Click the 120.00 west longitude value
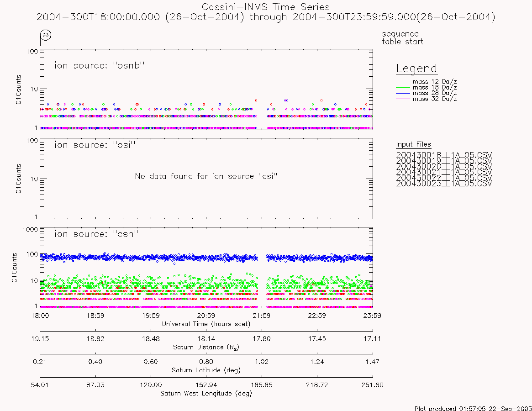Screen dimensions: 532x411 click(x=151, y=385)
